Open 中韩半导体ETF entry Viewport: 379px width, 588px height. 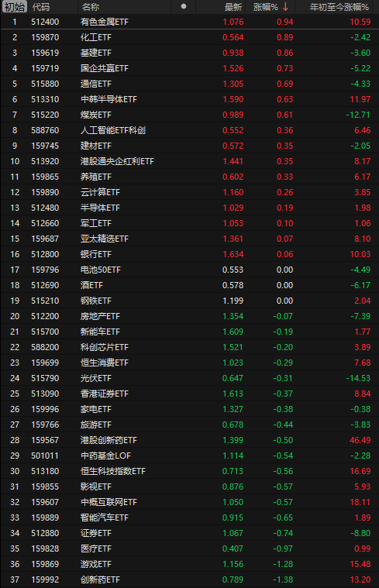point(109,99)
